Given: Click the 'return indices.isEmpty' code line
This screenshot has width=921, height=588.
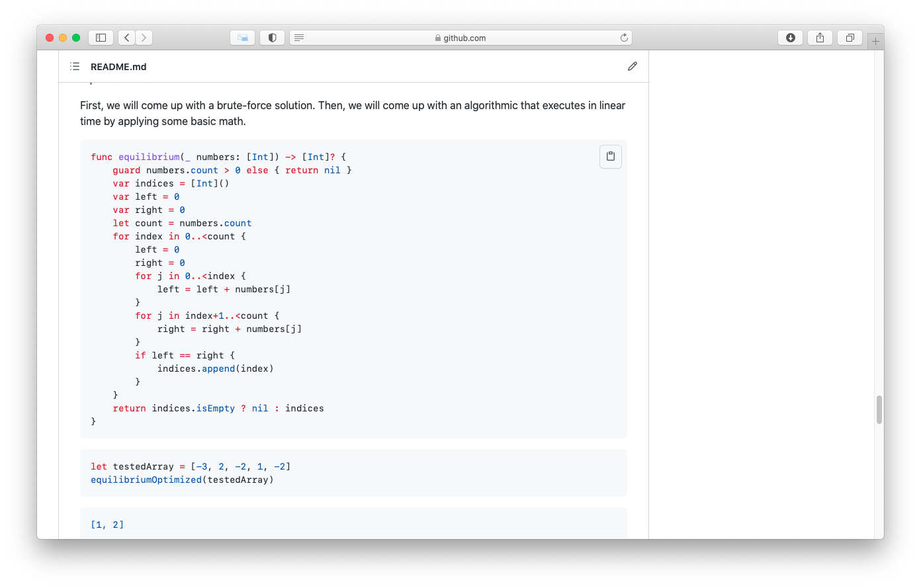Looking at the screenshot, I should click(x=218, y=408).
